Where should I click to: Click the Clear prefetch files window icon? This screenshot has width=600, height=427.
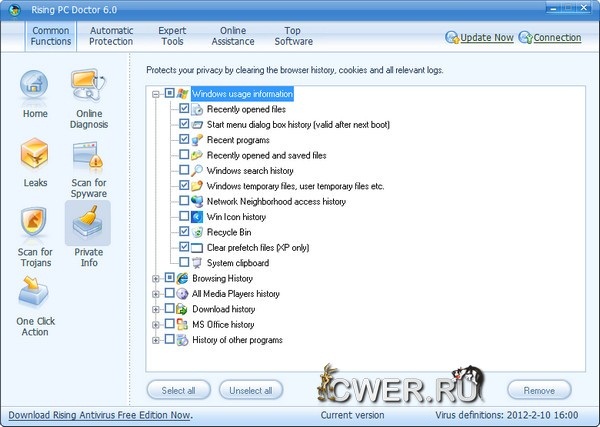tap(197, 248)
